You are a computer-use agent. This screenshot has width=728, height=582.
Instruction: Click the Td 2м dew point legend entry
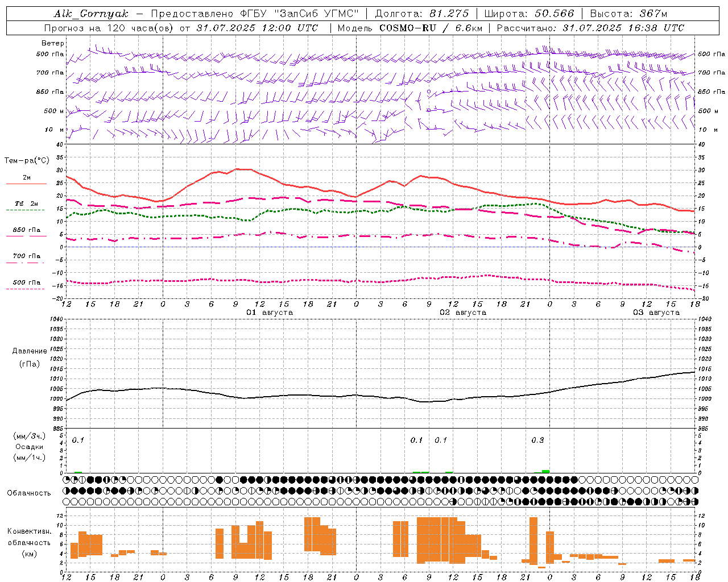(26, 206)
